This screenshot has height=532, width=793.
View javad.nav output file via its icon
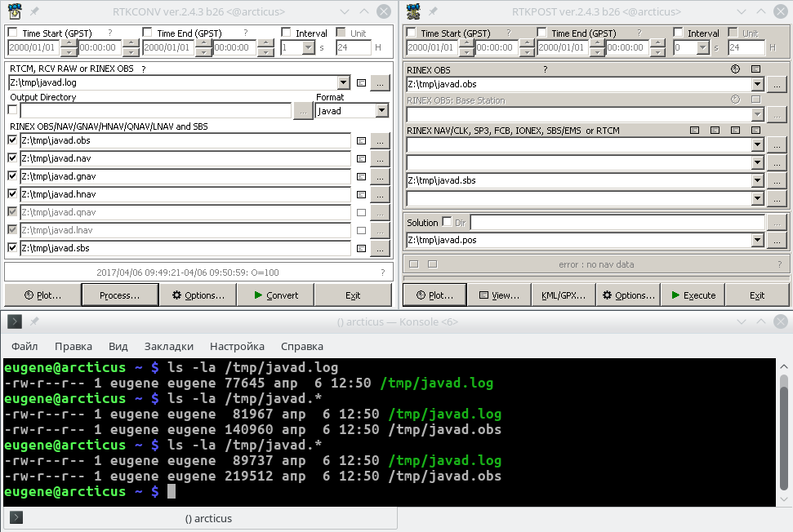(x=361, y=158)
